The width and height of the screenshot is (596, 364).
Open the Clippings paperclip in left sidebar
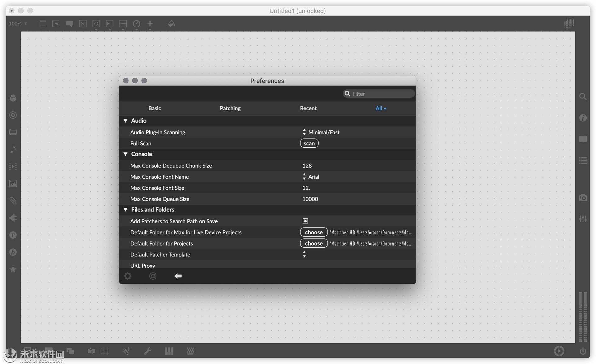coord(13,201)
